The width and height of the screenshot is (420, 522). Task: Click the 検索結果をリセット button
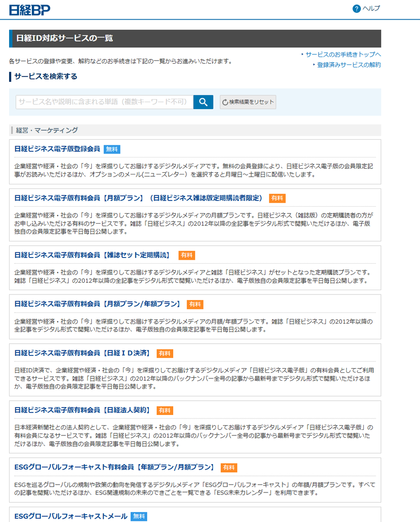click(248, 102)
